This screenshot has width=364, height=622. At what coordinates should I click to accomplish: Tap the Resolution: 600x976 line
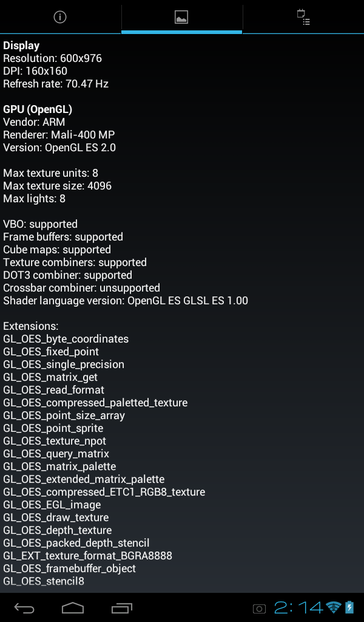[52, 58]
